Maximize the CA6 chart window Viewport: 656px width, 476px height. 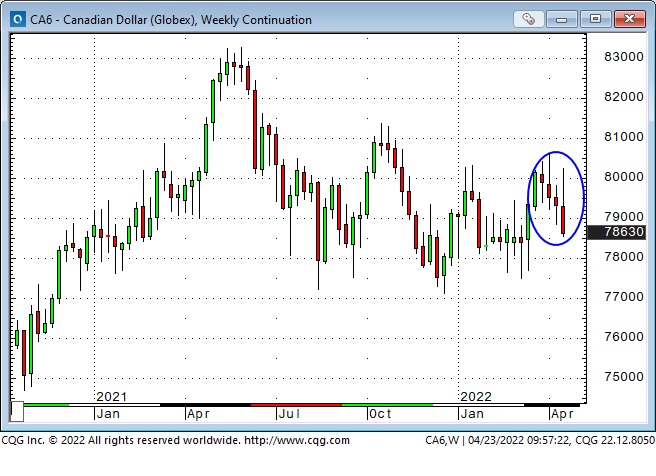[594, 19]
